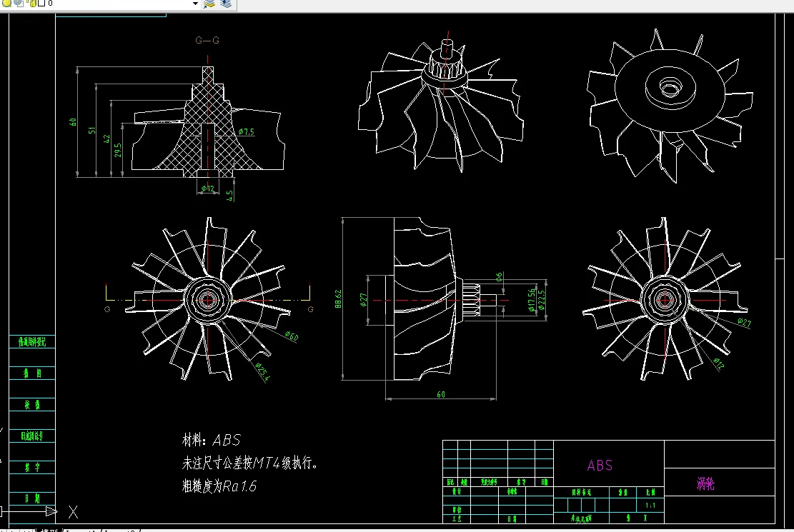Select the 旧底图总号 side cell
The height and width of the screenshot is (532, 794).
(x=32, y=436)
